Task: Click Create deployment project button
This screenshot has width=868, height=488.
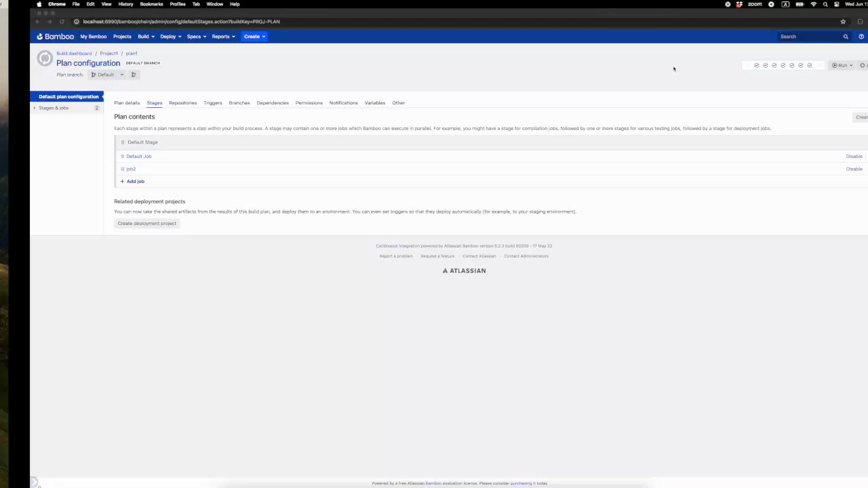Action: (147, 224)
